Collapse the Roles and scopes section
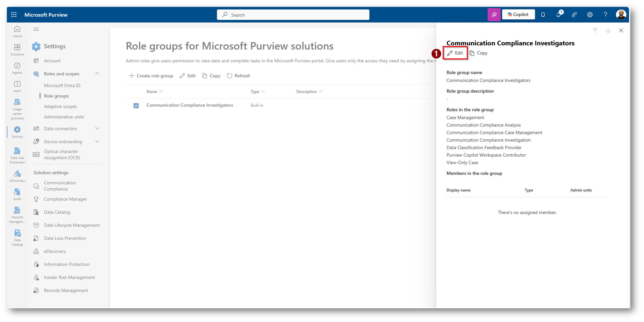The height and width of the screenshot is (322, 644). tap(97, 74)
